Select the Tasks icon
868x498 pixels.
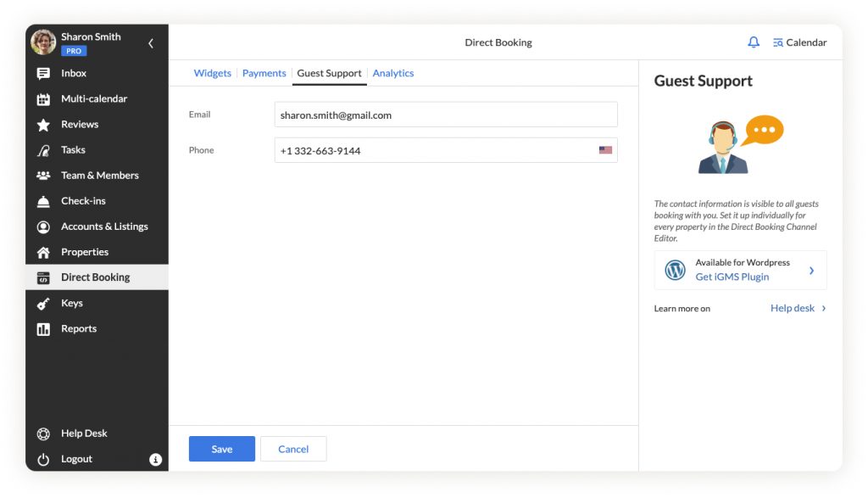point(43,149)
